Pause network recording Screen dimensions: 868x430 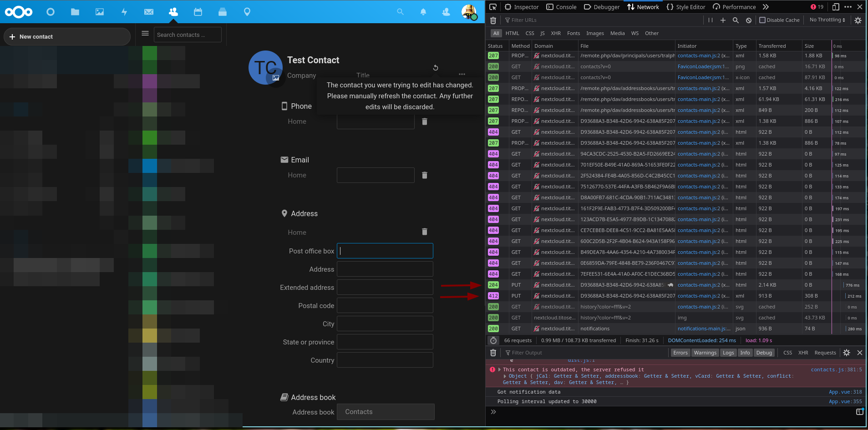(711, 20)
